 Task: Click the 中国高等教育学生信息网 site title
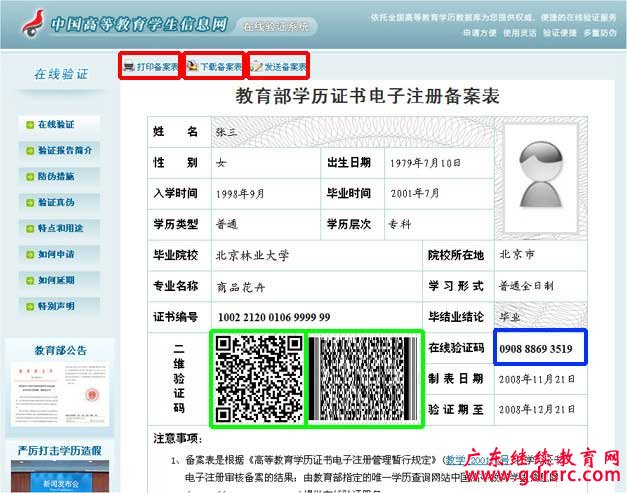click(x=139, y=24)
